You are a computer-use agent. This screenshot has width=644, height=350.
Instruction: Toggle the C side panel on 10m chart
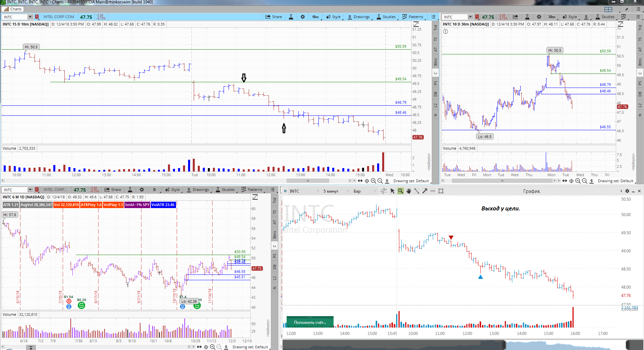pyautogui.click(x=435, y=73)
